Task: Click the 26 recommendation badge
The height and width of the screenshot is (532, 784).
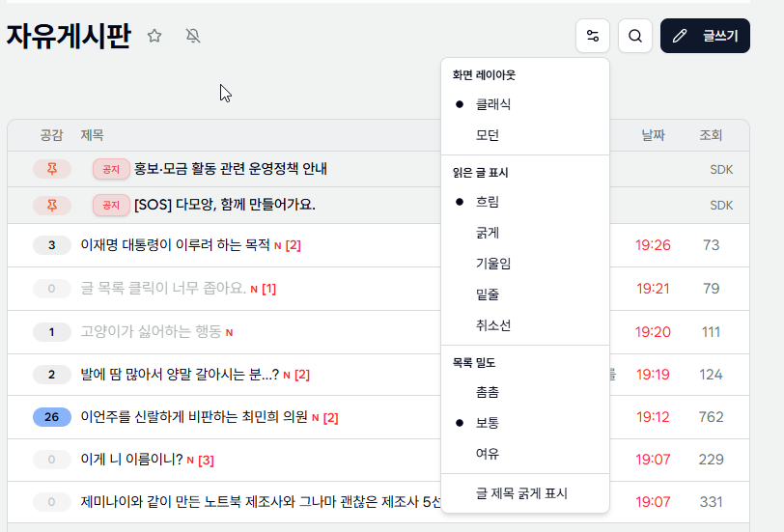Action: coord(52,417)
